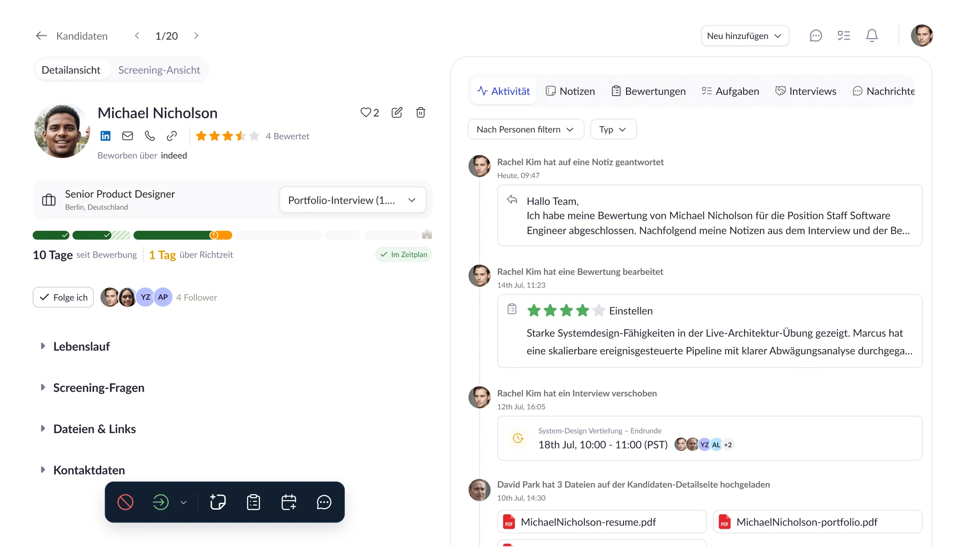This screenshot has height=560, width=965.
Task: Schedule interview calendar icon in dark toolbar
Action: coord(289,502)
